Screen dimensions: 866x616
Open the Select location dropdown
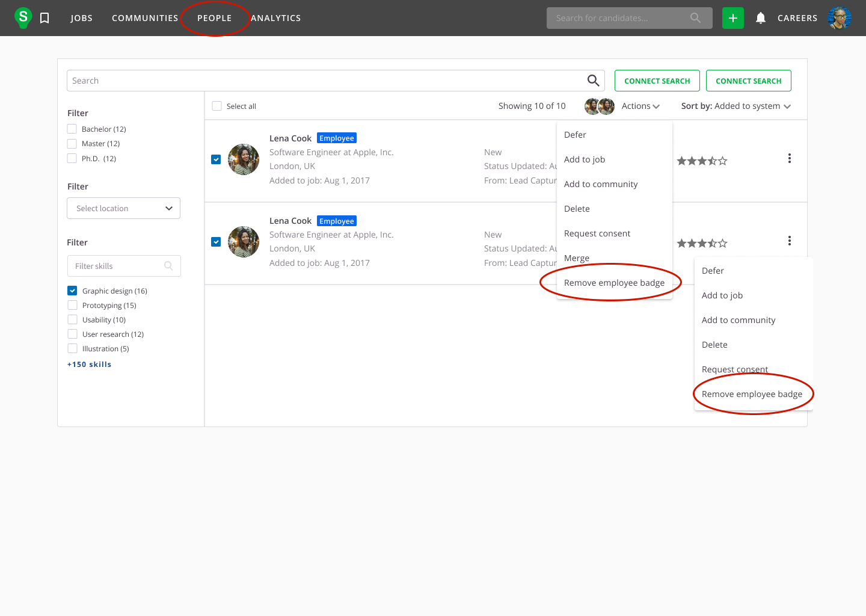tap(123, 208)
